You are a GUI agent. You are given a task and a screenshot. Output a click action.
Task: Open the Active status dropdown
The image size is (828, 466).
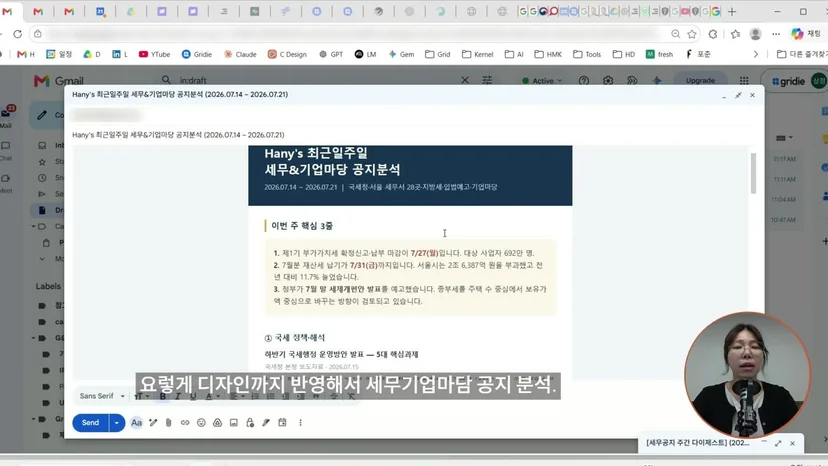click(x=542, y=81)
